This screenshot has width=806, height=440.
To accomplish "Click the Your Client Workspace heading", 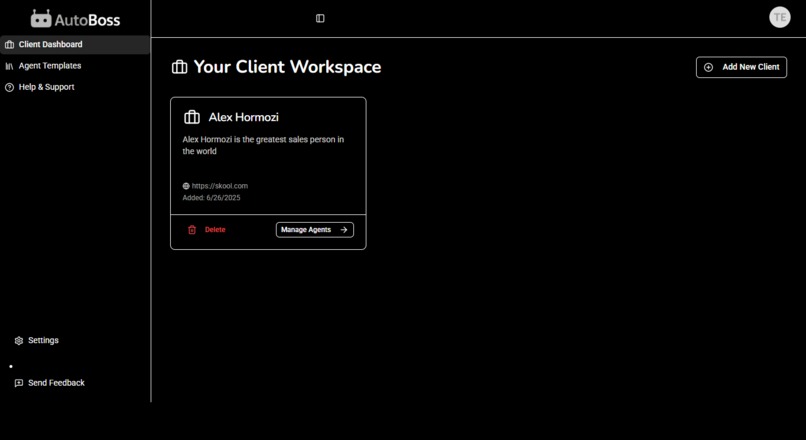I will point(287,67).
